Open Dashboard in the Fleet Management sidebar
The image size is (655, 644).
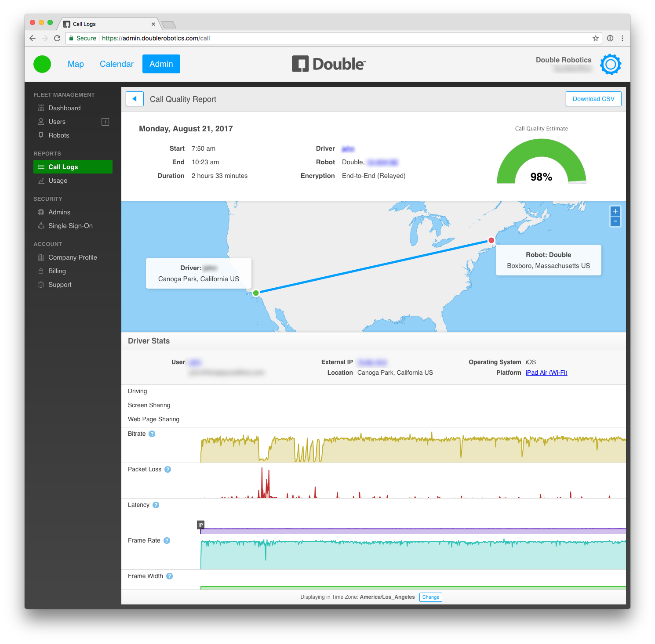pyautogui.click(x=64, y=108)
